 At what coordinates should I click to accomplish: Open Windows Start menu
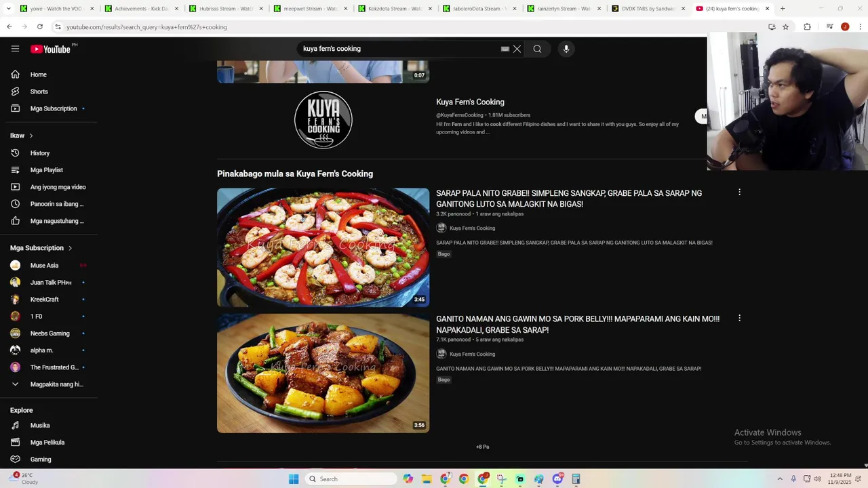(x=294, y=479)
